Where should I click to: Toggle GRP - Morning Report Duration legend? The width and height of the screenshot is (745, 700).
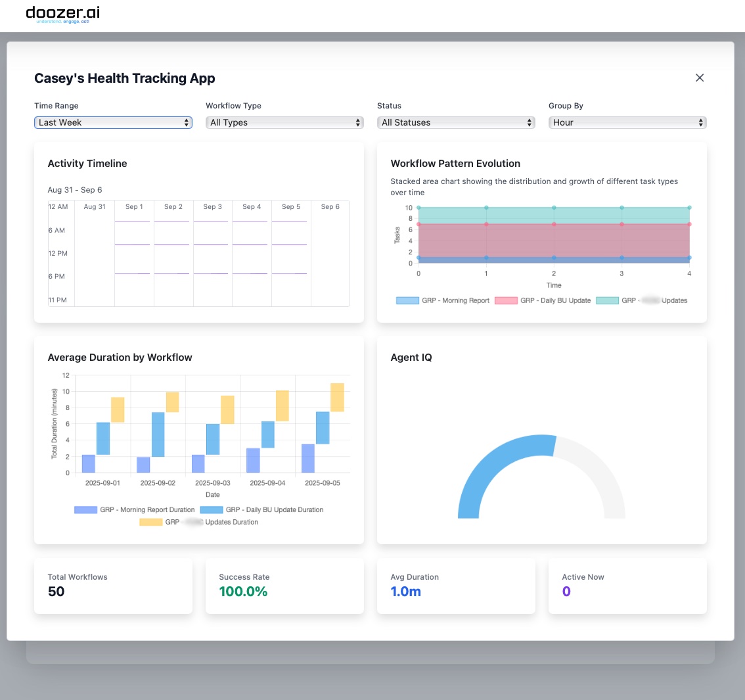135,509
